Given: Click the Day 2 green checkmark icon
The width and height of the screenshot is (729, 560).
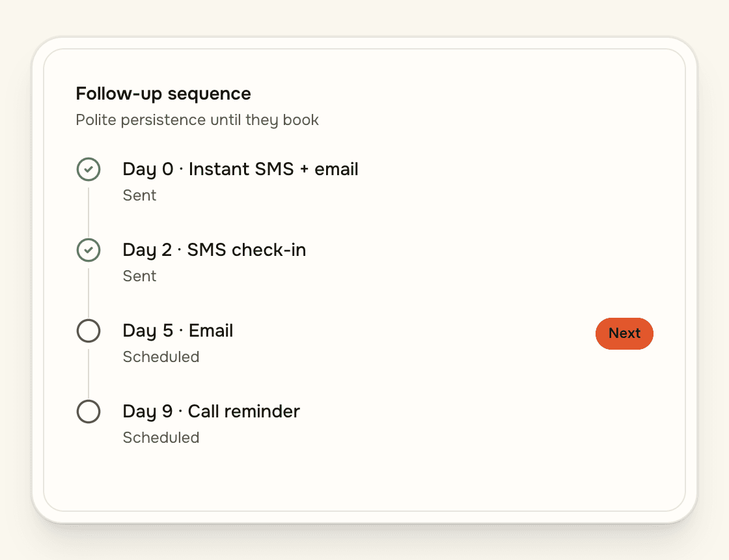Looking at the screenshot, I should (89, 250).
